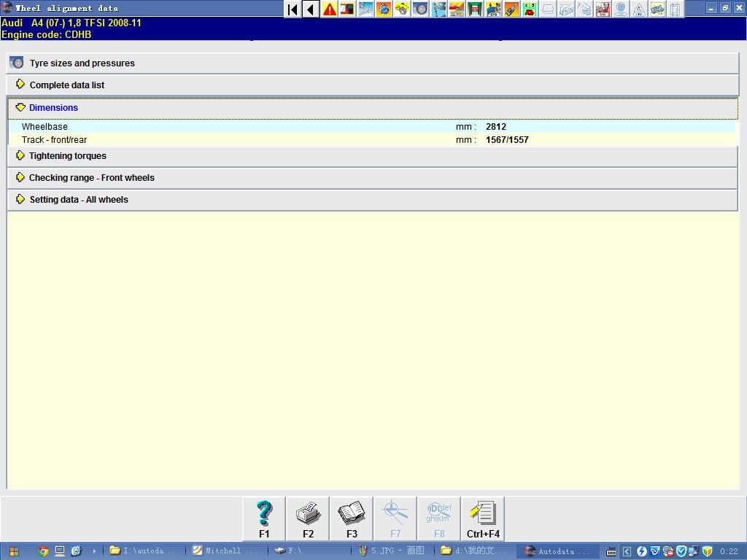Collapse the Dimensions section
Viewport: 747px width, 560px height.
point(54,107)
